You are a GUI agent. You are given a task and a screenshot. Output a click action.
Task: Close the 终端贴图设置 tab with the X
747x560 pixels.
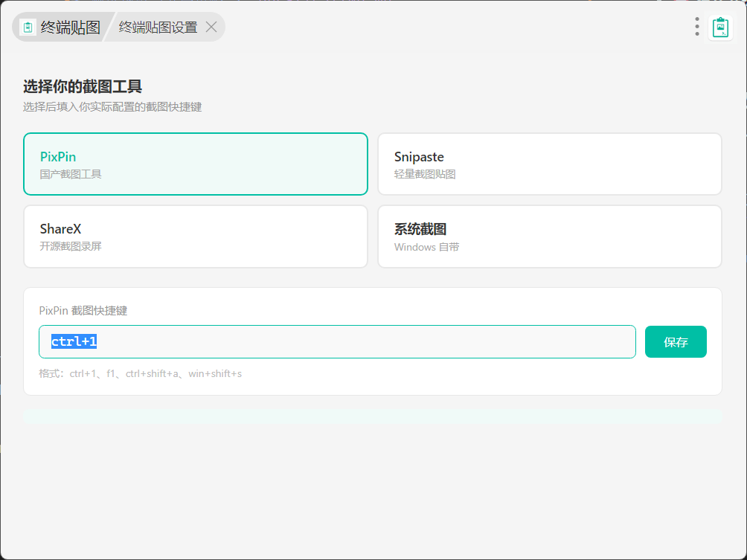pyautogui.click(x=211, y=28)
